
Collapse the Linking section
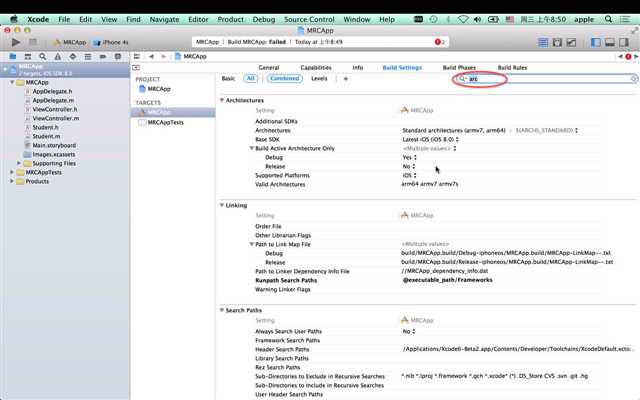[x=222, y=205]
